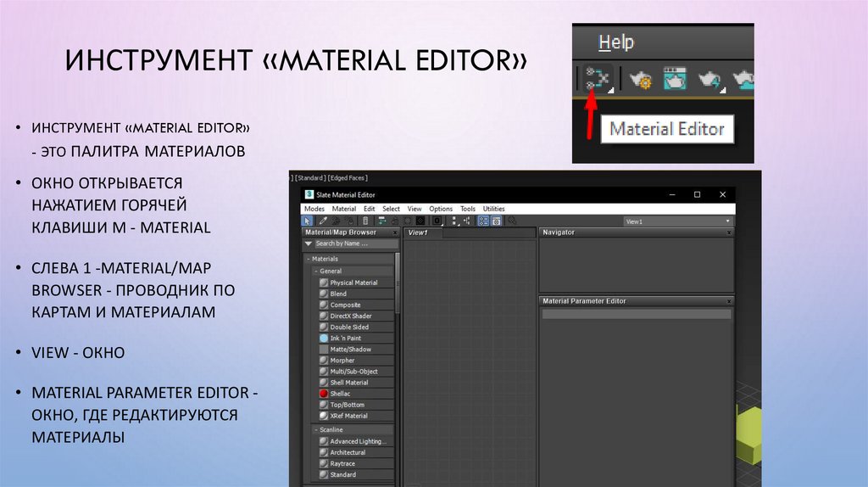Viewport: 868px width, 487px height.
Task: Open the Rendered Frame Window icon
Action: (x=674, y=79)
